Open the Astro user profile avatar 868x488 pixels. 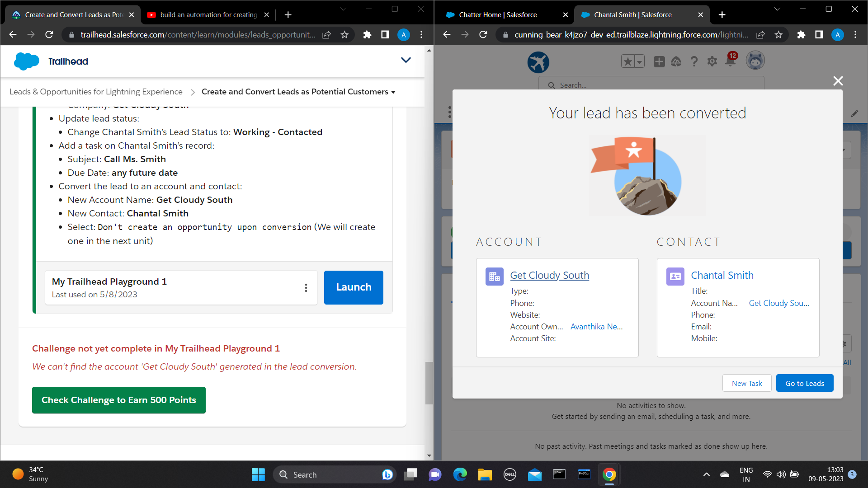[x=755, y=61]
